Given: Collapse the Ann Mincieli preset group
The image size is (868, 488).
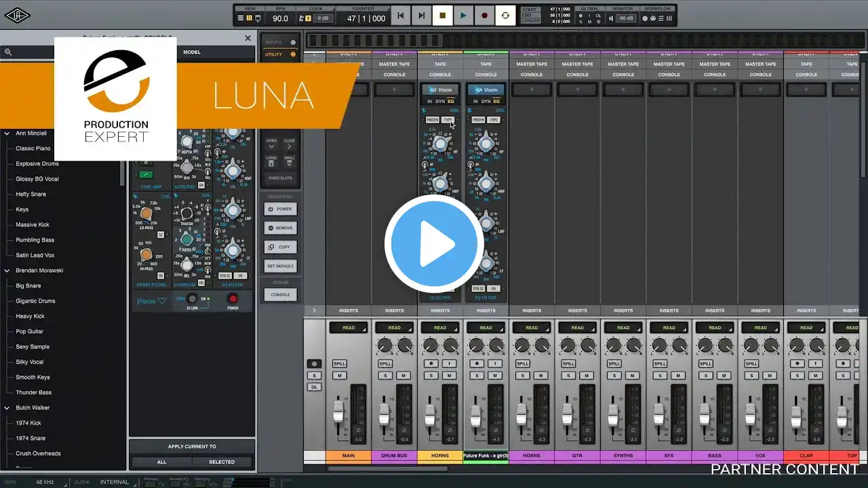Looking at the screenshot, I should tap(7, 134).
